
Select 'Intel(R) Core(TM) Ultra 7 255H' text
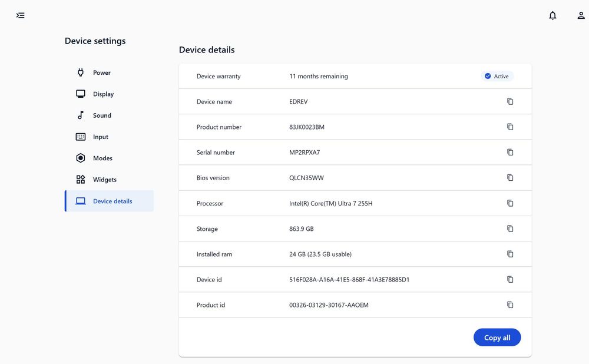(330, 204)
